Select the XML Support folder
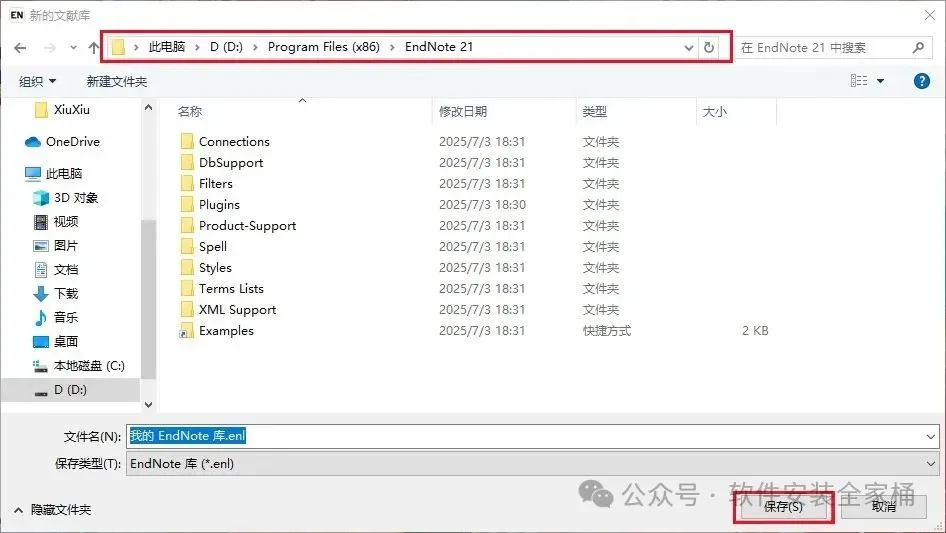This screenshot has width=946, height=533. [238, 310]
